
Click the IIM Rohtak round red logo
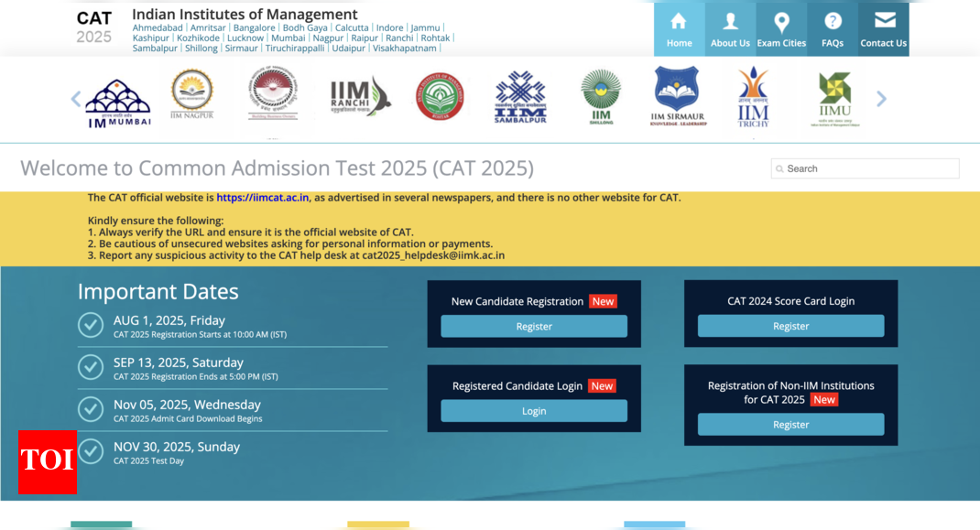tap(440, 97)
